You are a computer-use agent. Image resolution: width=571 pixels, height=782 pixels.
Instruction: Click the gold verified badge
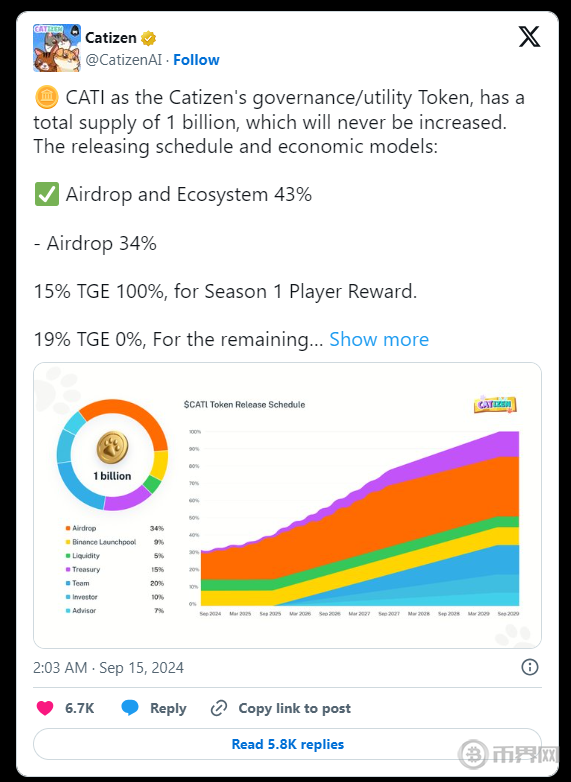point(149,38)
